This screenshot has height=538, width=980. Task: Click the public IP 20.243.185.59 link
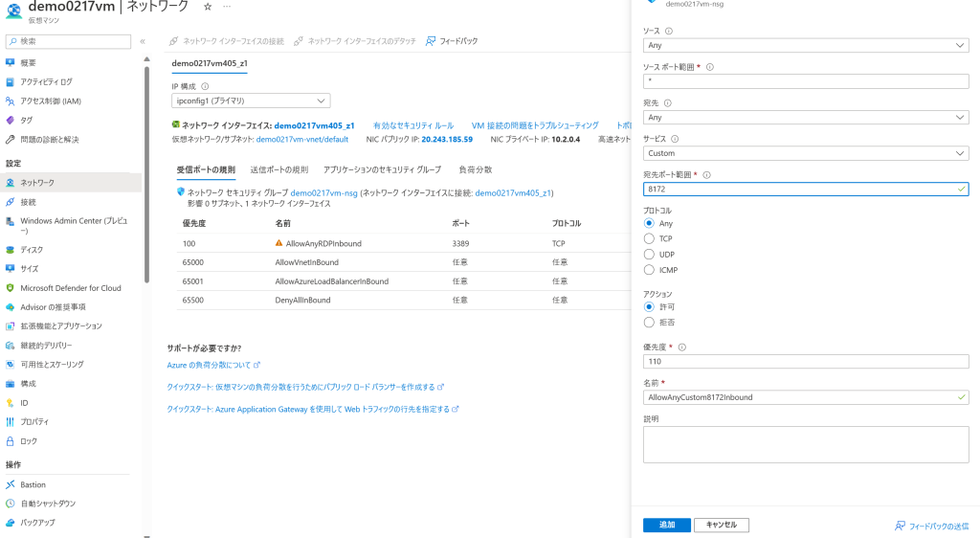(x=447, y=140)
